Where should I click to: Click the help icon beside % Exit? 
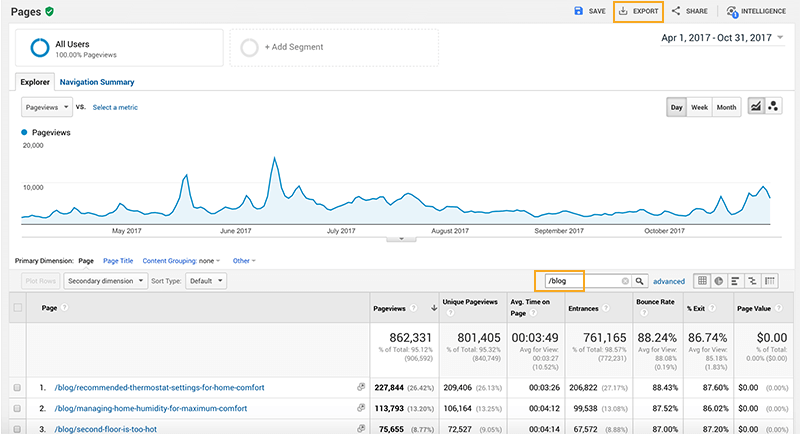tap(712, 308)
